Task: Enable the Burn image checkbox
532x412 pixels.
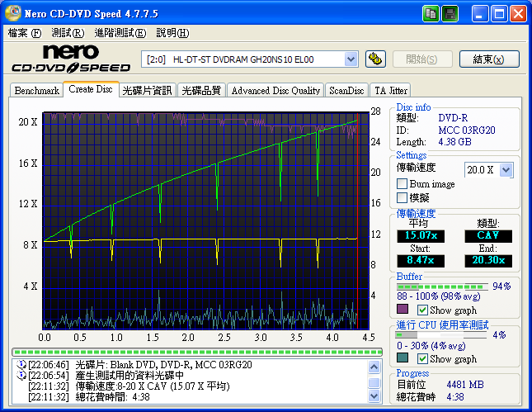Action: 403,184
